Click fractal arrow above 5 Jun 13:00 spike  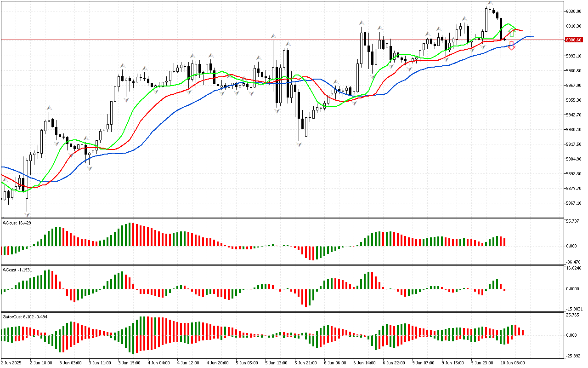(x=274, y=35)
